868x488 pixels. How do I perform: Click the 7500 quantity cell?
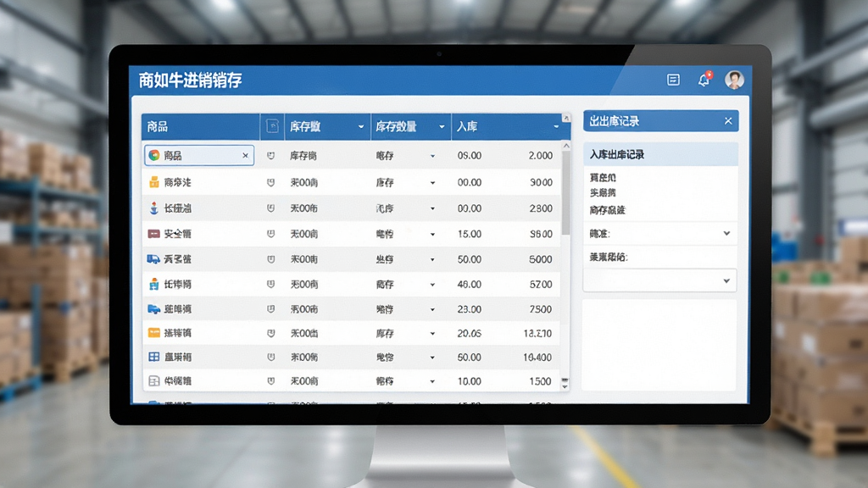[540, 308]
